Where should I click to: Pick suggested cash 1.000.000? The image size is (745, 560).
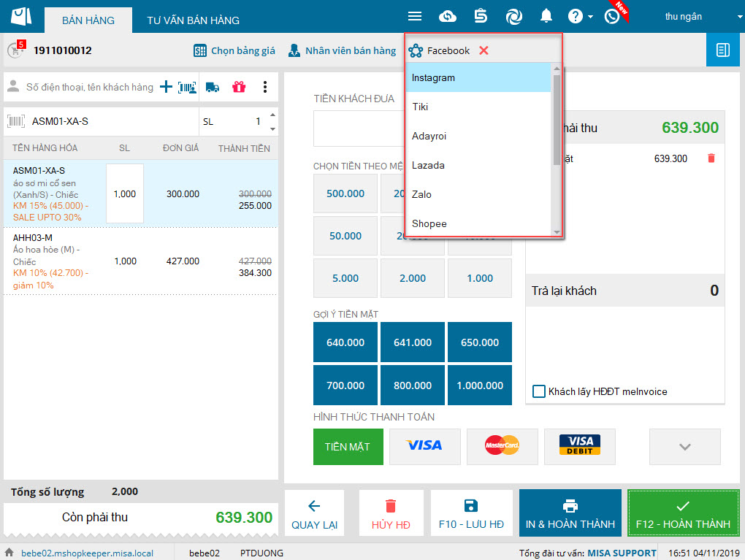480,385
